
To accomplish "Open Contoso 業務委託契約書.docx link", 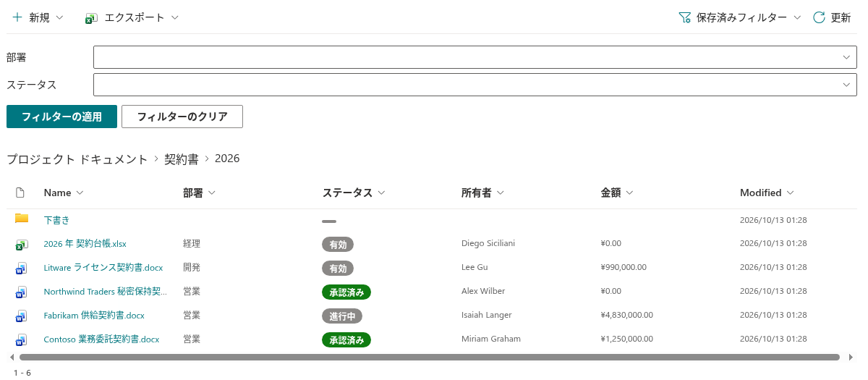I will pyautogui.click(x=101, y=339).
